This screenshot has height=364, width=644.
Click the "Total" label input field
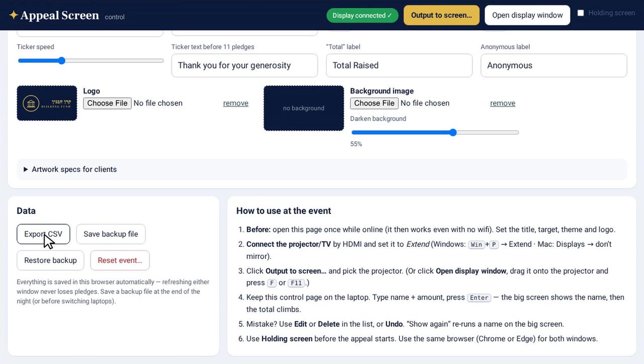coord(399,65)
